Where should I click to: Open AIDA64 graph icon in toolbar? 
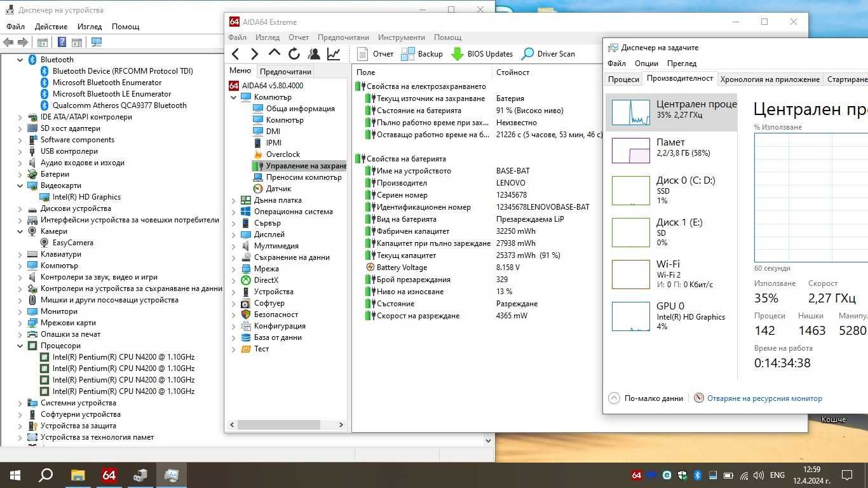(x=334, y=54)
